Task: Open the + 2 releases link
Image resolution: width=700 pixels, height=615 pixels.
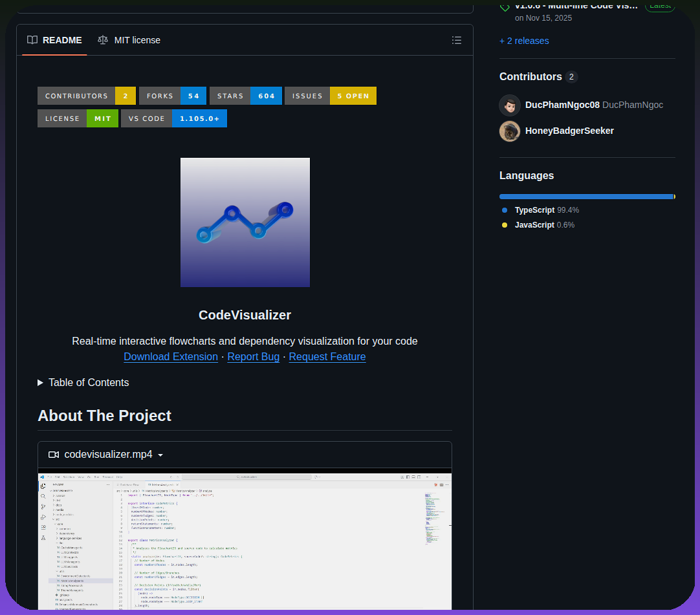Action: coord(524,41)
